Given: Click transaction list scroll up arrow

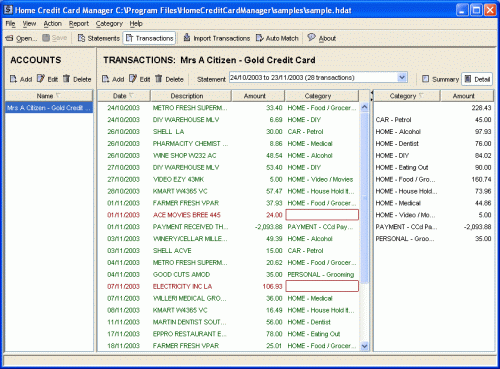Looking at the screenshot, I should click(x=364, y=107).
